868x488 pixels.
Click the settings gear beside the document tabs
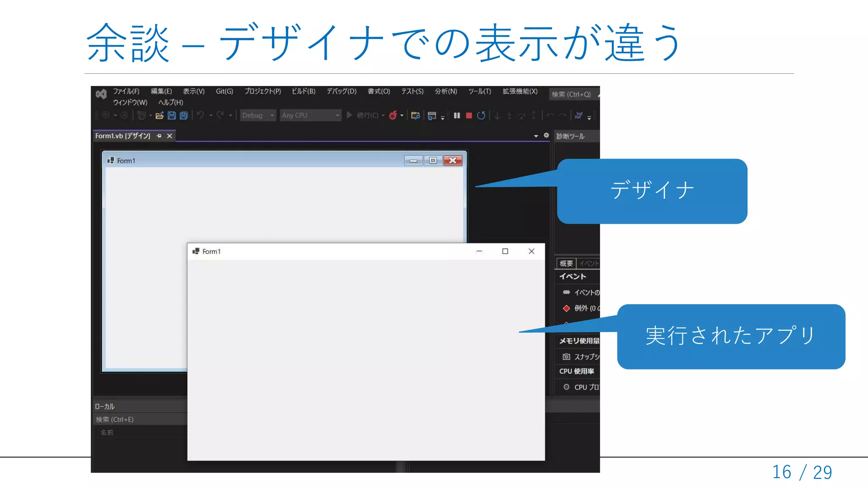click(x=546, y=136)
